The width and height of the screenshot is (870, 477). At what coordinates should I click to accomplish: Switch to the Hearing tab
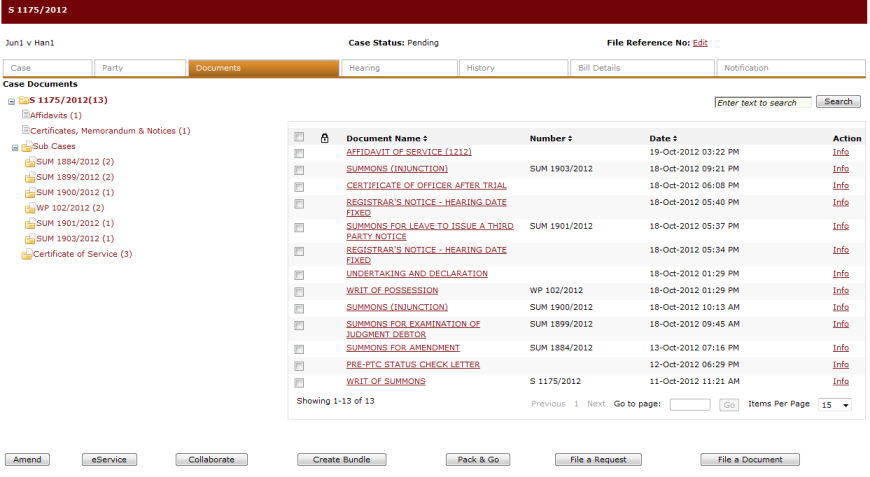pyautogui.click(x=399, y=68)
